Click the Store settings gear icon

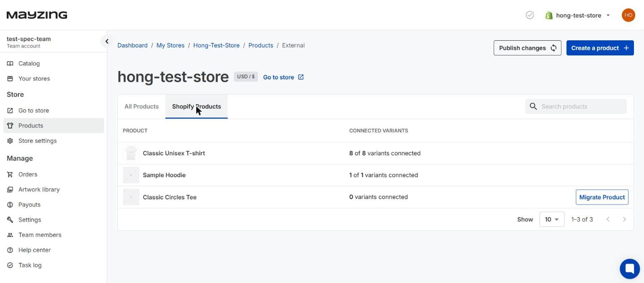(x=10, y=141)
